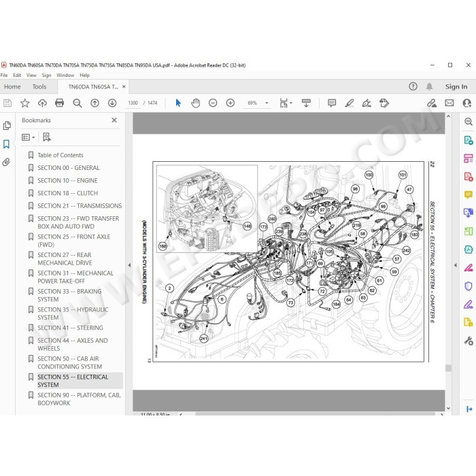Zoom out with minus button

pos(213,103)
